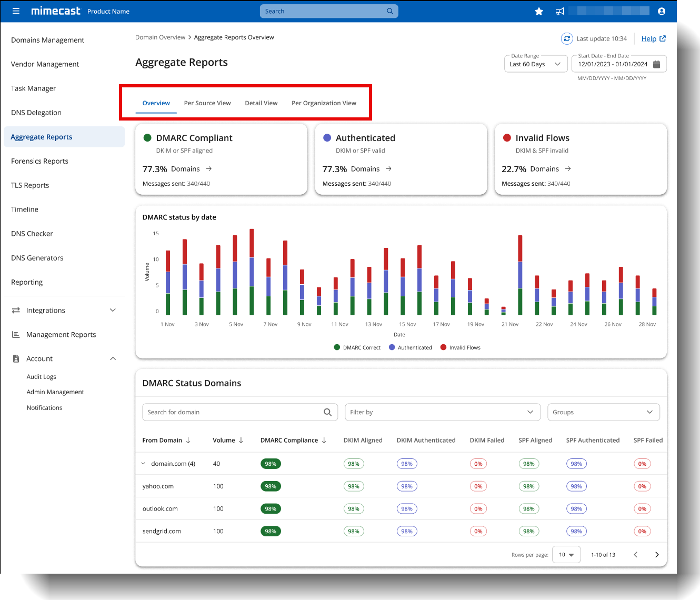Expand the domain.com row in the table
Viewport: 700px width, 600px height.
143,464
